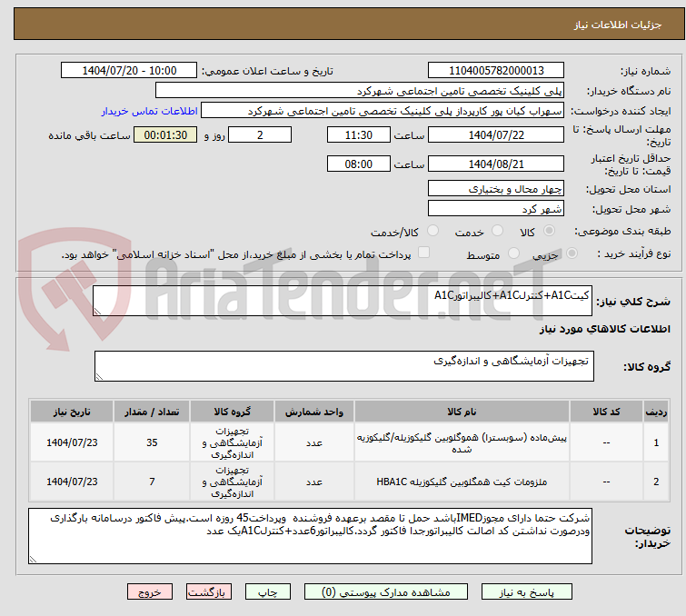Click the remaining time field 00:01:30
The height and width of the screenshot is (616, 686).
tap(165, 134)
